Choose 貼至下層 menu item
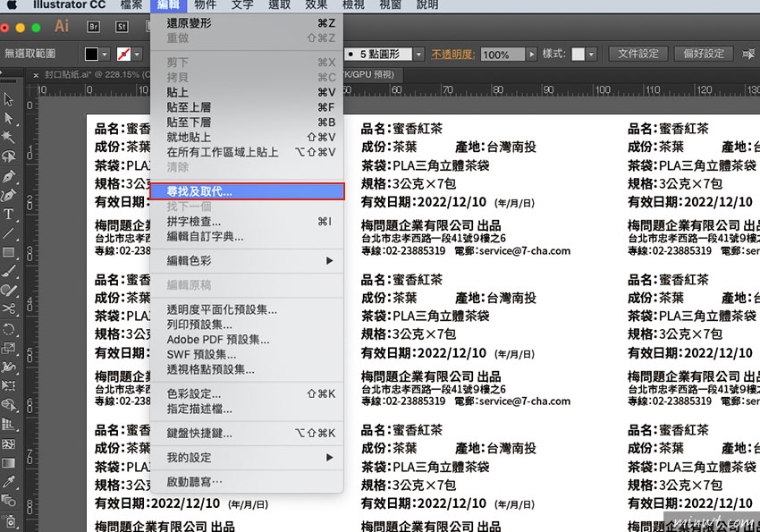The width and height of the screenshot is (760, 532). point(247,122)
